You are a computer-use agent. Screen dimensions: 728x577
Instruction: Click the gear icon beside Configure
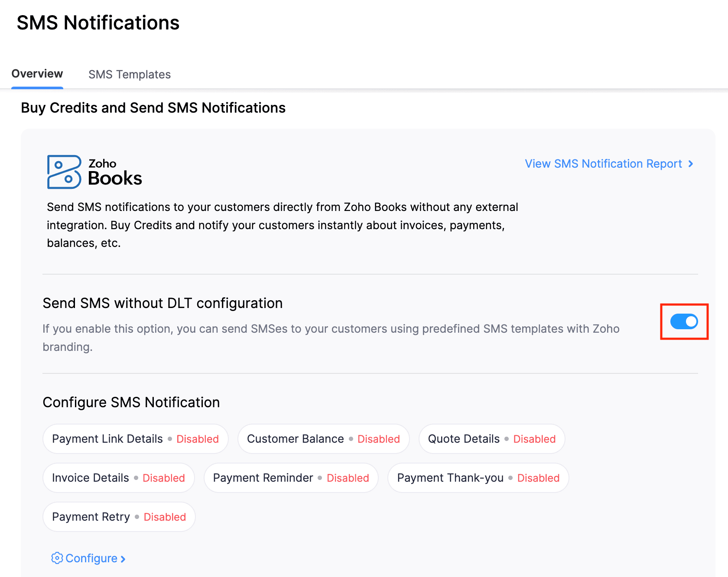coord(57,558)
